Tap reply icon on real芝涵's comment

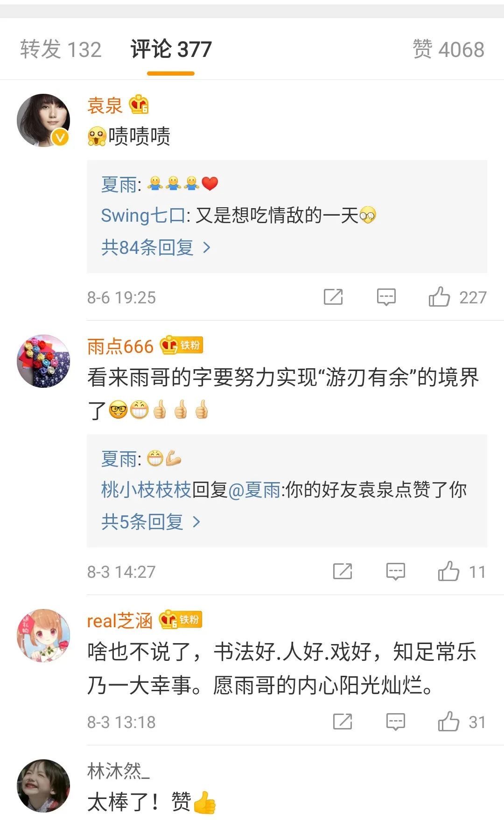pyautogui.click(x=396, y=722)
